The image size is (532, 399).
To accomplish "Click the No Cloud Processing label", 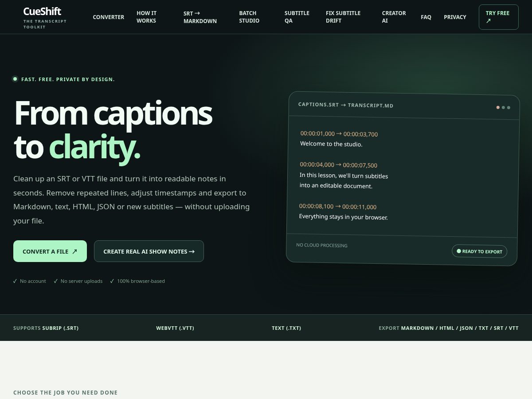I will point(322,245).
